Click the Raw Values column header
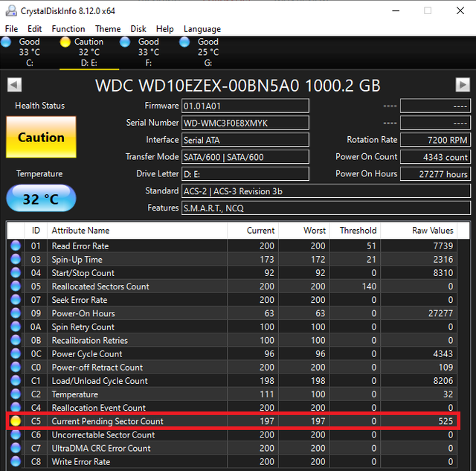The height and width of the screenshot is (471, 476). tap(419, 231)
